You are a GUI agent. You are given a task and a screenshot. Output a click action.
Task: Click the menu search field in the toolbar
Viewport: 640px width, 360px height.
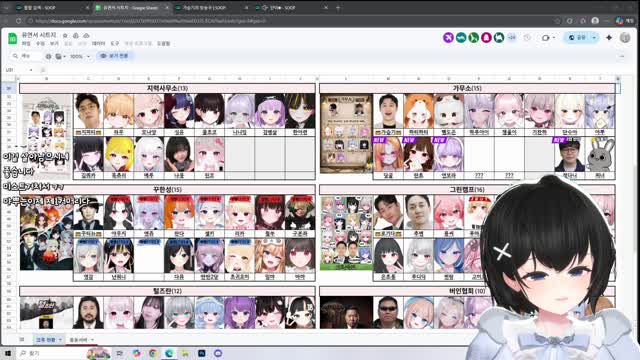27,56
